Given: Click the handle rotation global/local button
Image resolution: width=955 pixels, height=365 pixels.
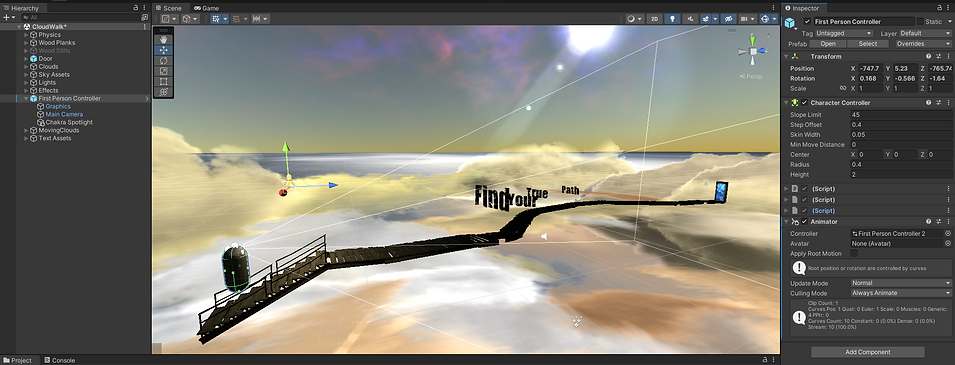Looking at the screenshot, I should tap(190, 19).
